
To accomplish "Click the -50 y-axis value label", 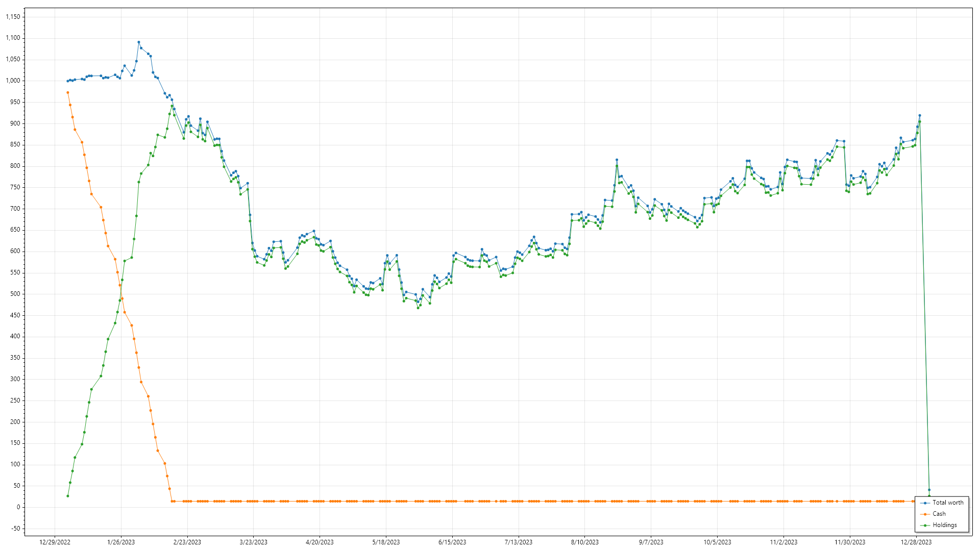I will point(16,529).
